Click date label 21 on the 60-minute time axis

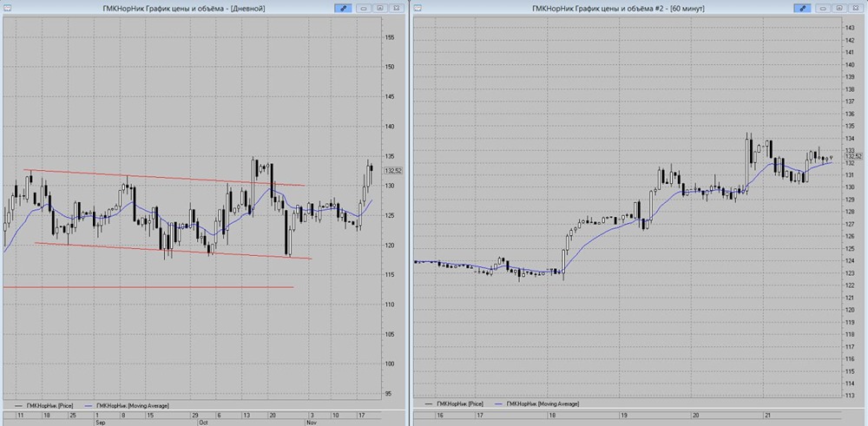[768, 414]
